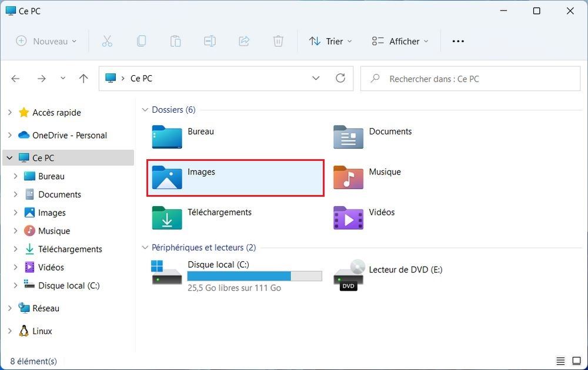The width and height of the screenshot is (588, 370).
Task: Open the Afficher view menu
Action: coord(400,41)
